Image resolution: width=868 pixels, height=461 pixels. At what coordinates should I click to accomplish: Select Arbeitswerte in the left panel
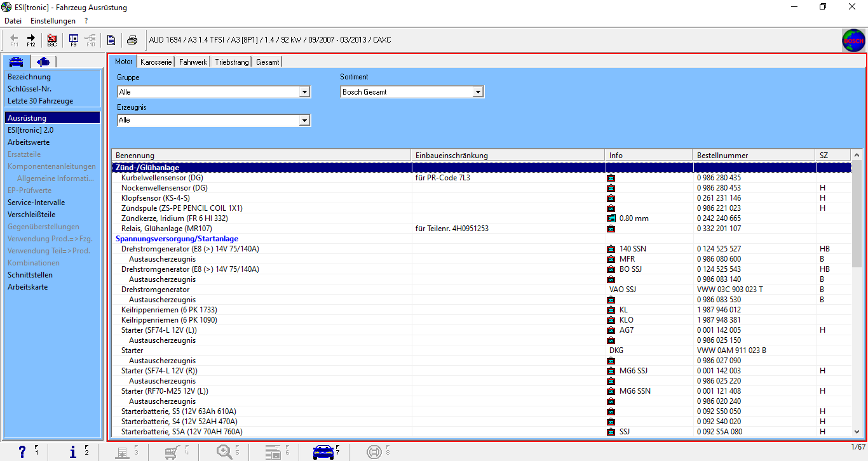tap(29, 142)
